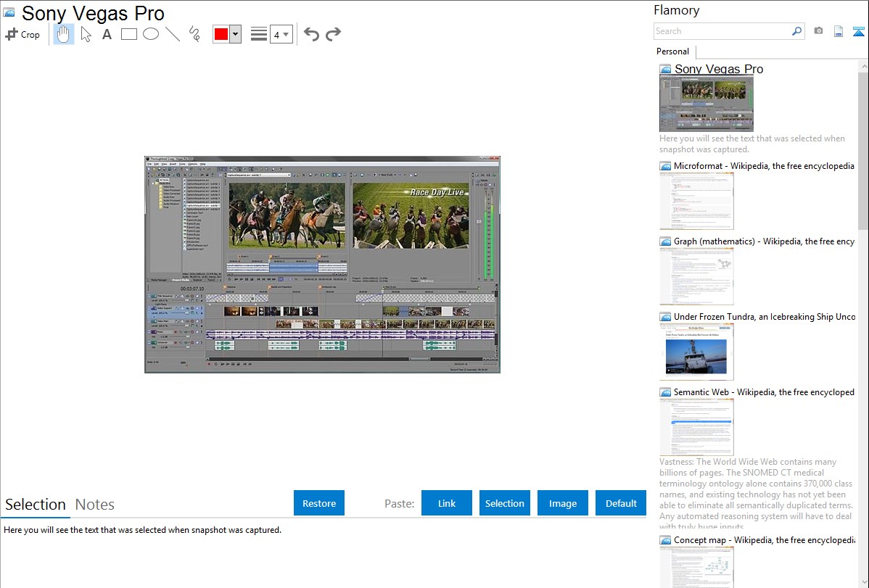
Task: Open the line width 4 dropdown
Action: click(281, 34)
